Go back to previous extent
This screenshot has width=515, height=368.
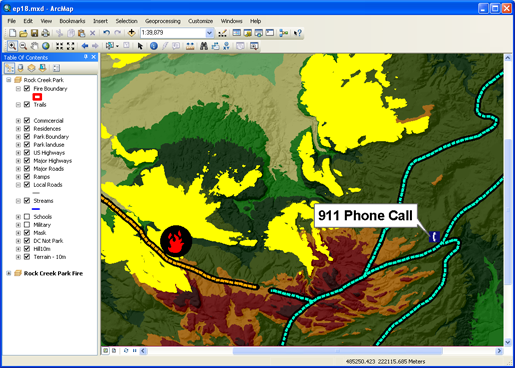(x=85, y=46)
